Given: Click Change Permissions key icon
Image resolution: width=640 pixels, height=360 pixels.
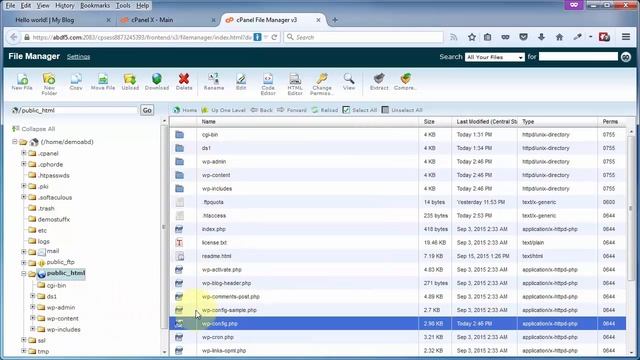Looking at the screenshot, I should click(322, 84).
